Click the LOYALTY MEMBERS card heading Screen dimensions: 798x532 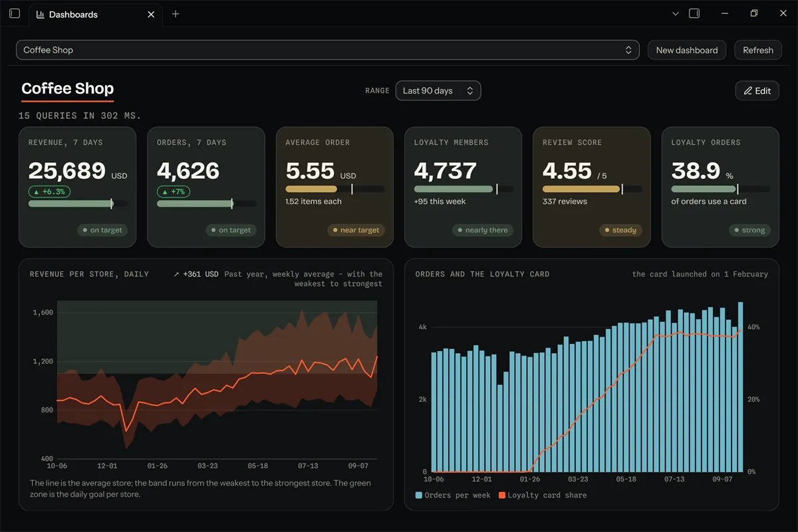tap(451, 142)
